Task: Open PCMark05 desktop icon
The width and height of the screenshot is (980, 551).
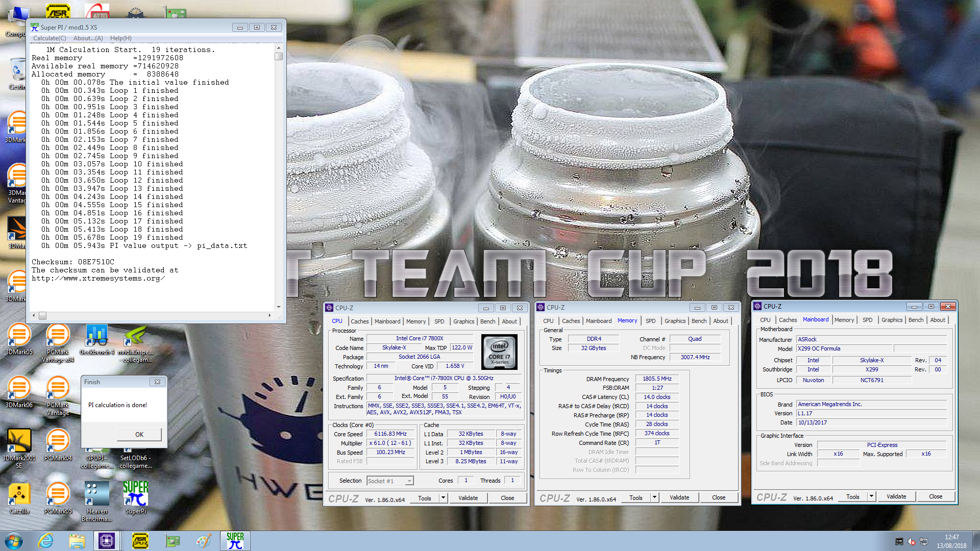Action: (x=58, y=498)
